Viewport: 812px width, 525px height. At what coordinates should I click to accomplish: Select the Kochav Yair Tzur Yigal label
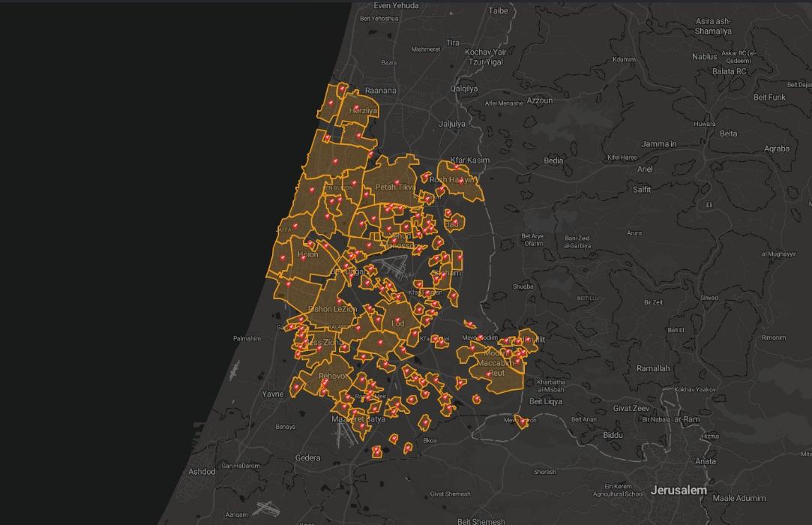[x=486, y=56]
